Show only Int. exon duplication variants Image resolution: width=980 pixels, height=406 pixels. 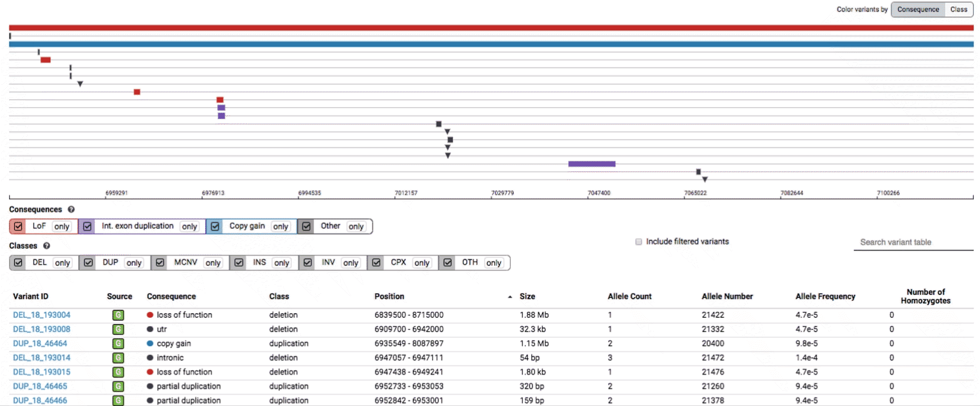coord(189,227)
